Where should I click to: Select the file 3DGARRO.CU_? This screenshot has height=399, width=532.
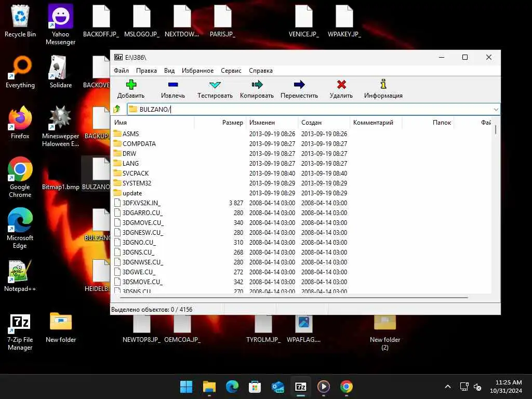pyautogui.click(x=142, y=212)
